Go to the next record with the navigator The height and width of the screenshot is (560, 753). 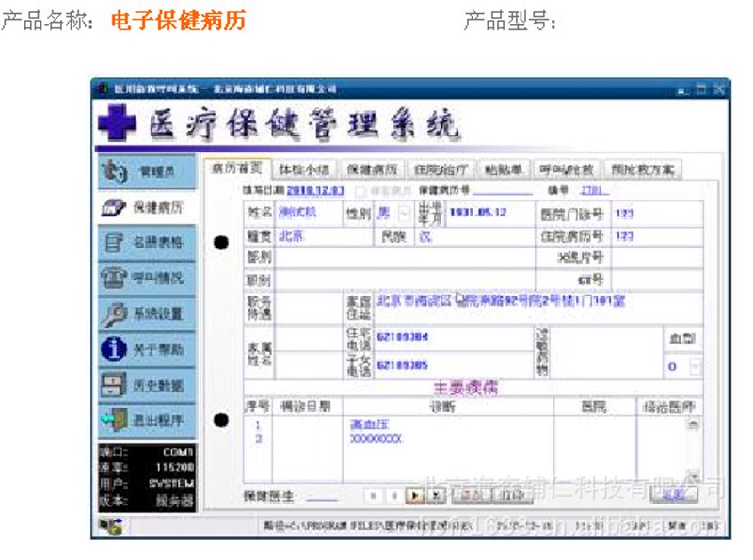[x=415, y=496]
